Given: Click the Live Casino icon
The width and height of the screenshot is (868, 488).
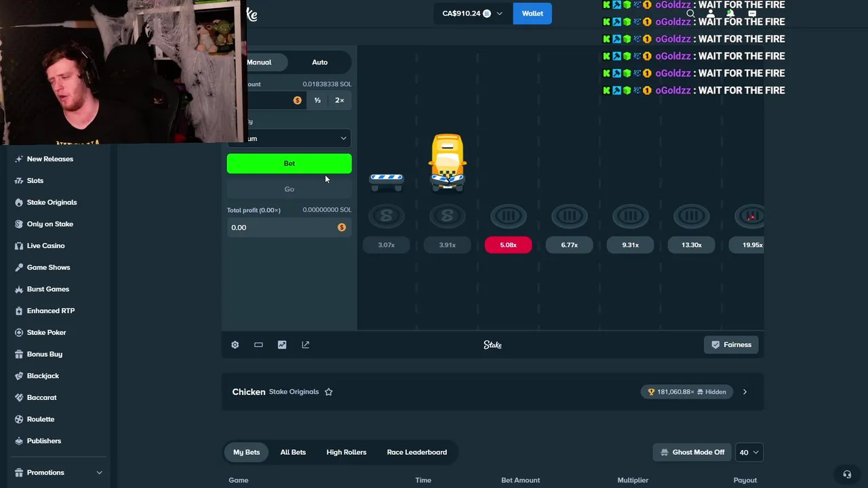Looking at the screenshot, I should tap(19, 245).
